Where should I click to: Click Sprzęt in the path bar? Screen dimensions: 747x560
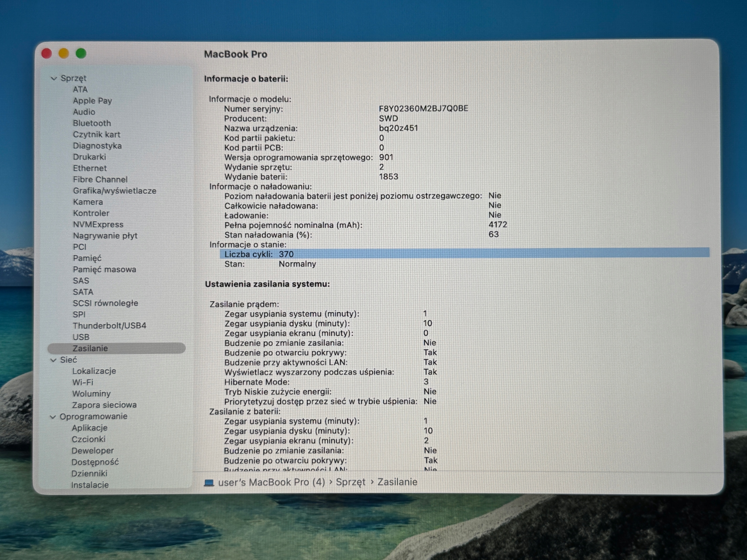tap(350, 482)
